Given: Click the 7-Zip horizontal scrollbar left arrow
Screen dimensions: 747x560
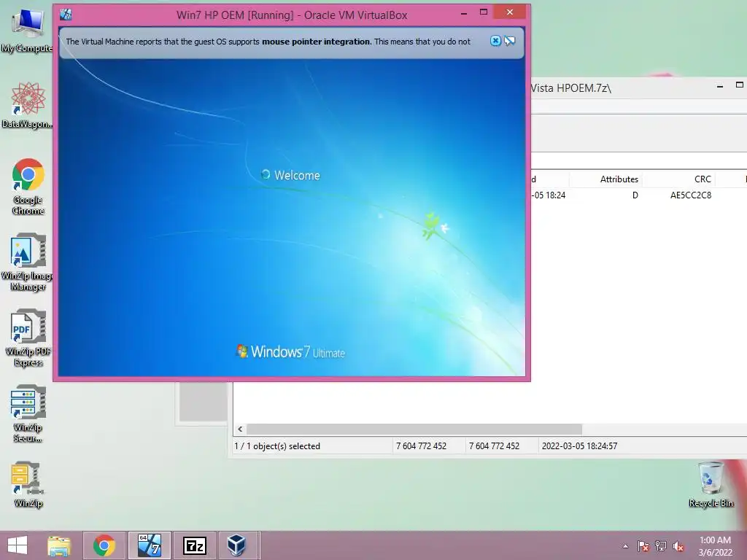Looking at the screenshot, I should [240, 429].
